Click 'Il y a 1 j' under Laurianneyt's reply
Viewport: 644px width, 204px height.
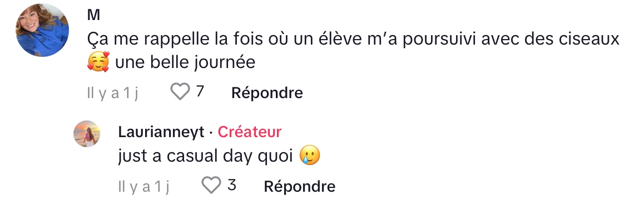143,187
